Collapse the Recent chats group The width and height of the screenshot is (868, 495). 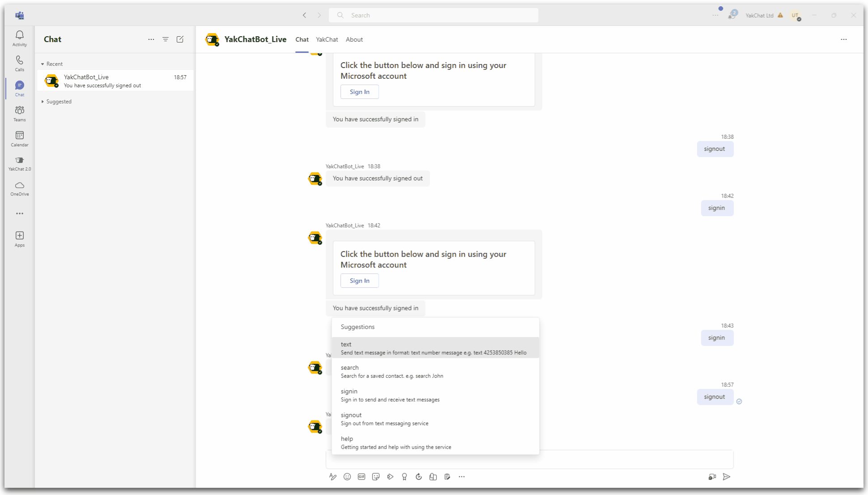click(52, 64)
